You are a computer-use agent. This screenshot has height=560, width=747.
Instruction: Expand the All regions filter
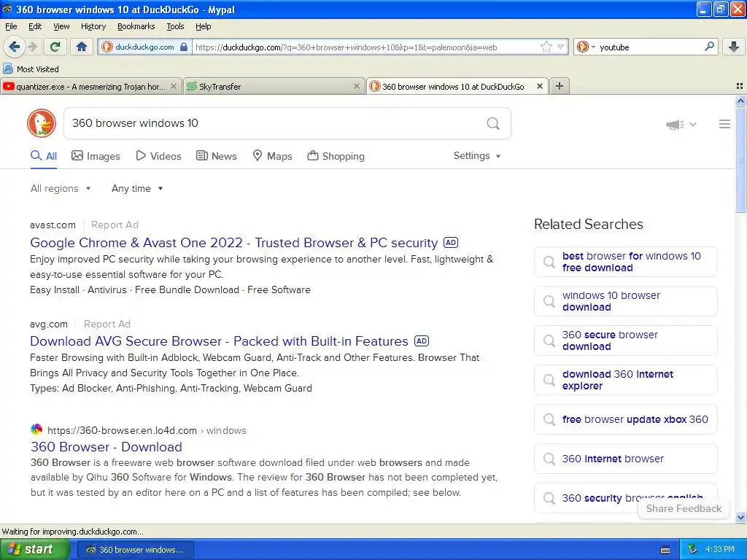click(61, 189)
